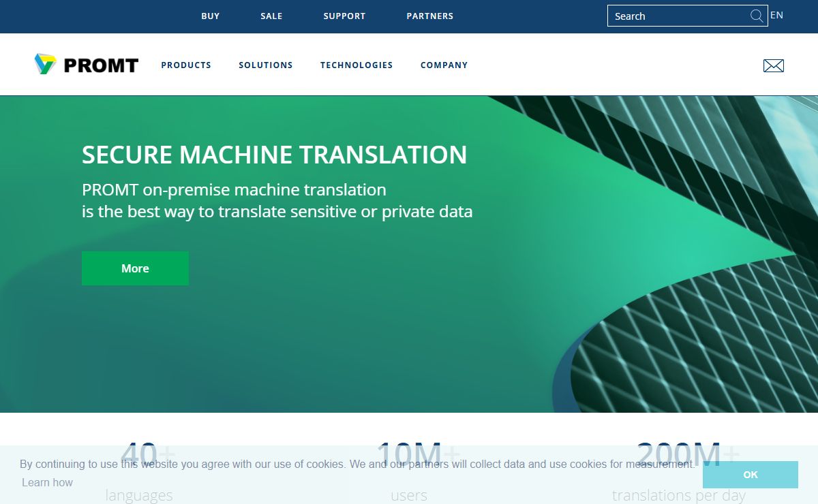Click the green More button
The width and height of the screenshot is (818, 504).
pyautogui.click(x=135, y=268)
